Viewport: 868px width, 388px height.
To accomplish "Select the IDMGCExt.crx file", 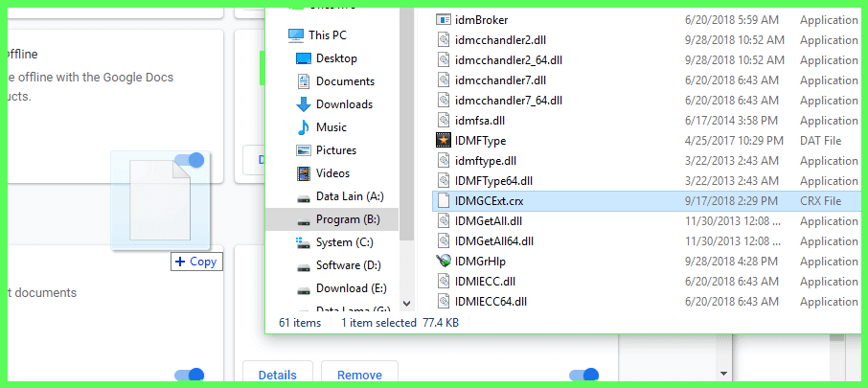I will click(x=489, y=201).
